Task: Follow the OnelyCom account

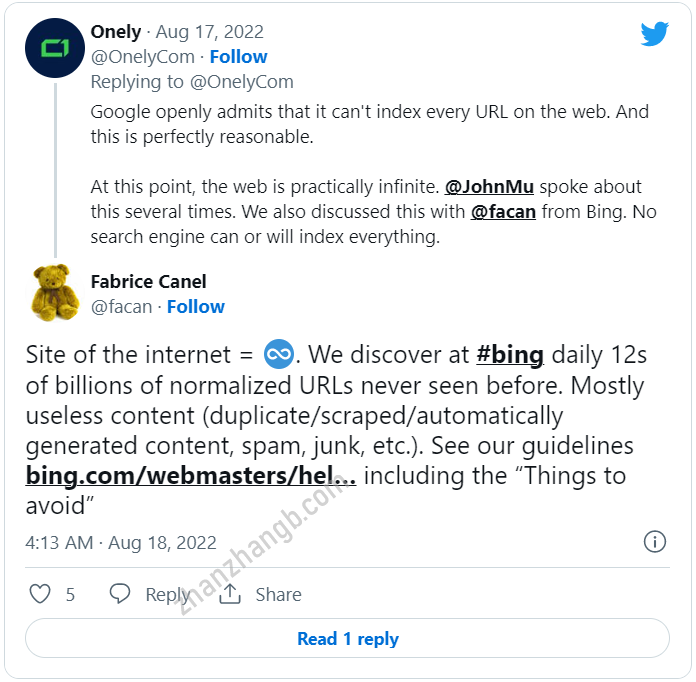Action: (238, 57)
